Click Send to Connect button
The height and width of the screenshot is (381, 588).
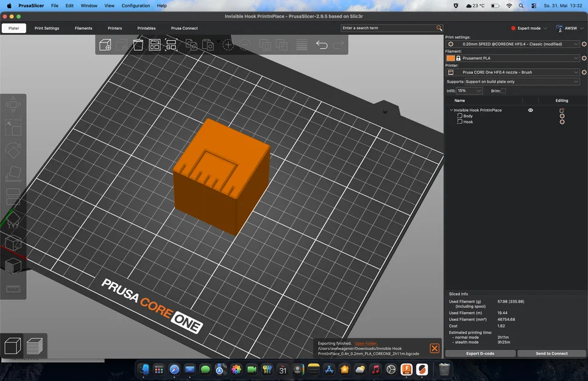(x=551, y=353)
